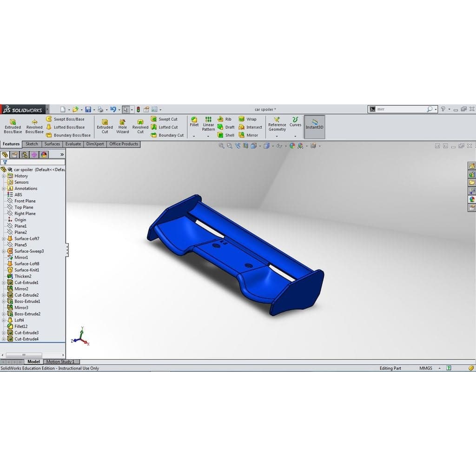476x476 pixels.
Task: Open the Curves tools
Action: [x=295, y=122]
